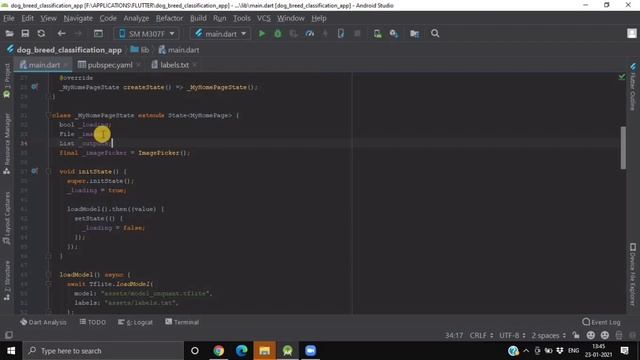
Task: Open the Terminal tool window
Action: [182, 322]
